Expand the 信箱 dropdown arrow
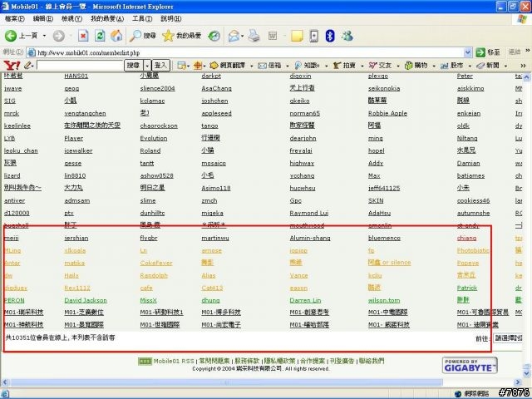This screenshot has width=532, height=399. click(288, 66)
